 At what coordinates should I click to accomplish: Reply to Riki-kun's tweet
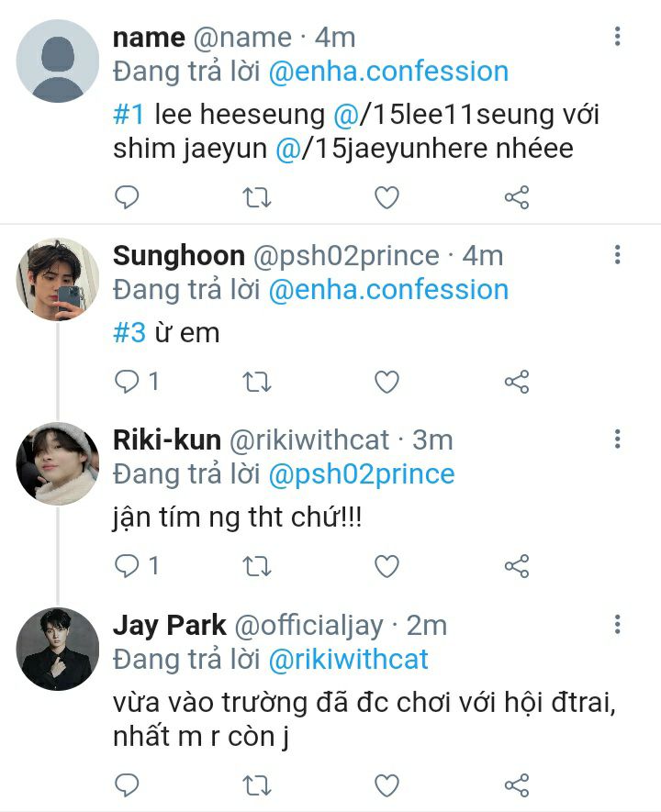[x=127, y=566]
